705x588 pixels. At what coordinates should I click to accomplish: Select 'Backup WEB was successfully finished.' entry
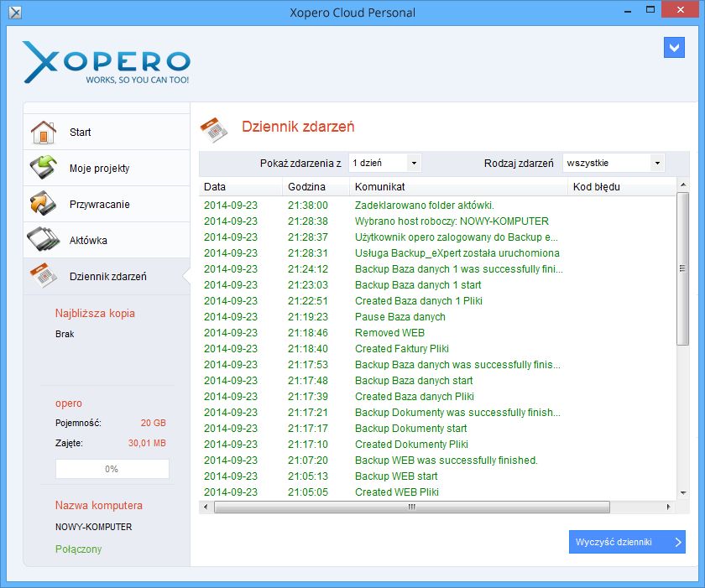click(437, 461)
